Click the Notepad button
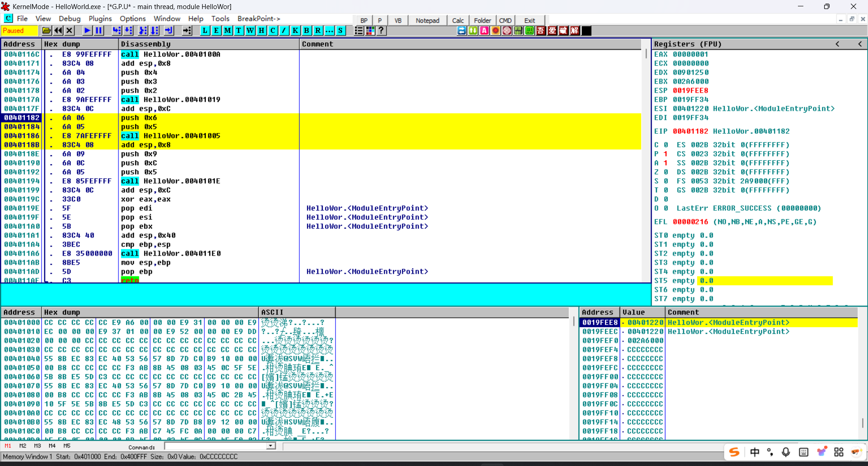The image size is (868, 466). (x=427, y=20)
